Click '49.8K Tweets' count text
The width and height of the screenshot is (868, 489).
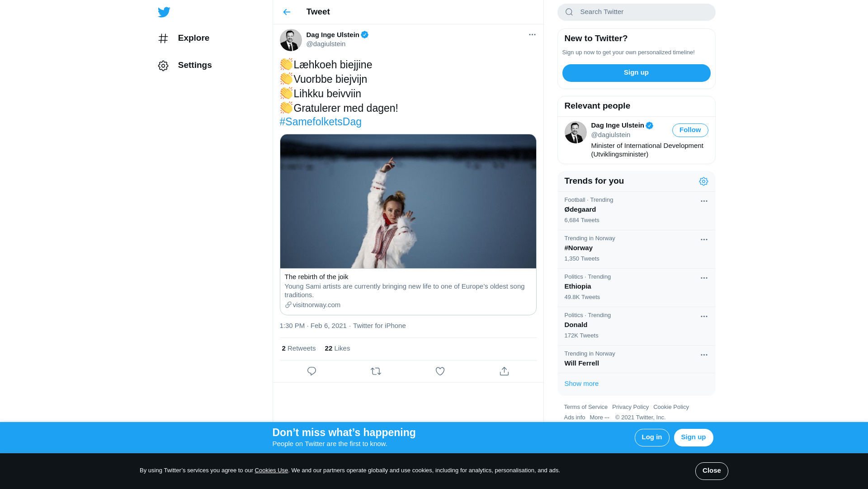[582, 297]
